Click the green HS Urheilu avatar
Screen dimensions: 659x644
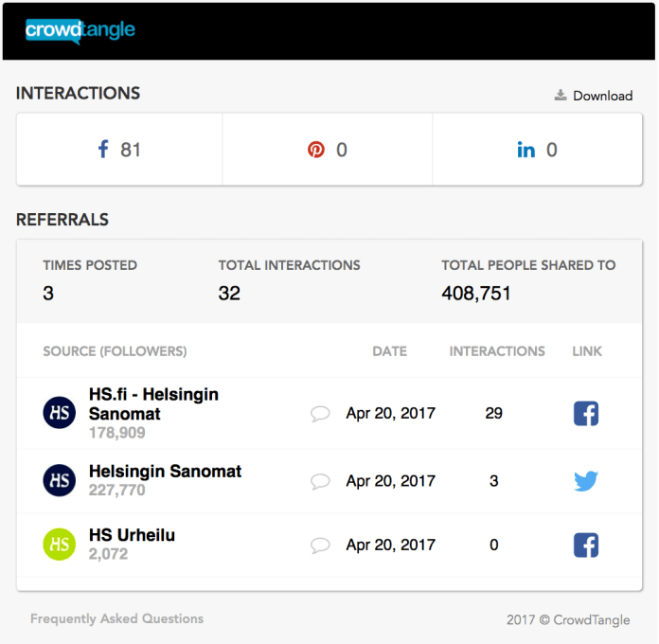59,545
